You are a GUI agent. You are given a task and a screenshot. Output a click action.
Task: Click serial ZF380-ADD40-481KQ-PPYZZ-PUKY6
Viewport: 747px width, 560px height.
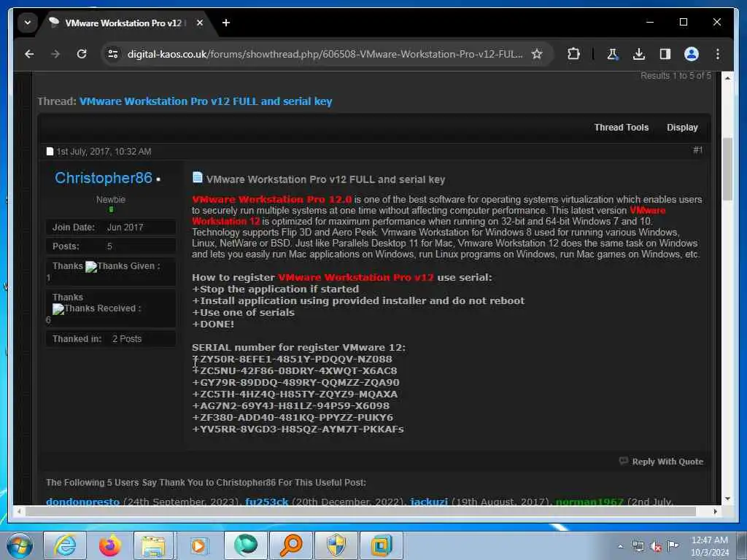pyautogui.click(x=296, y=418)
